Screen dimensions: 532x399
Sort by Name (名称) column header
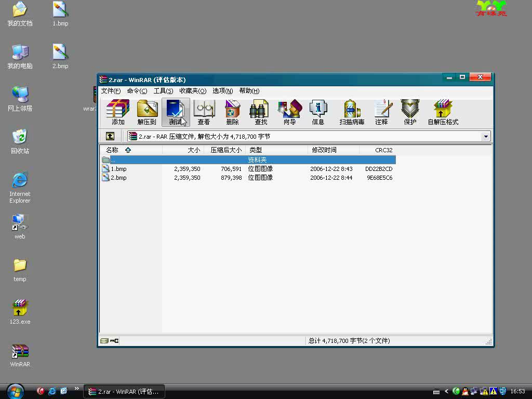point(131,150)
